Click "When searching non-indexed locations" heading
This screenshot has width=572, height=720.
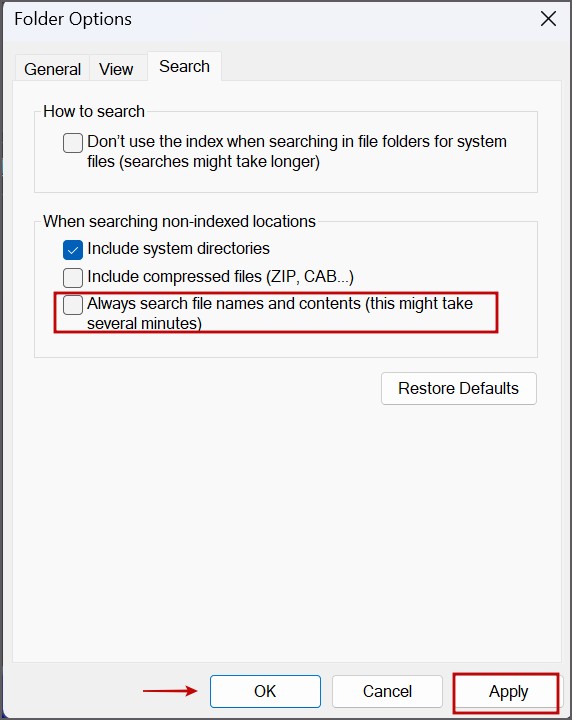pos(179,221)
